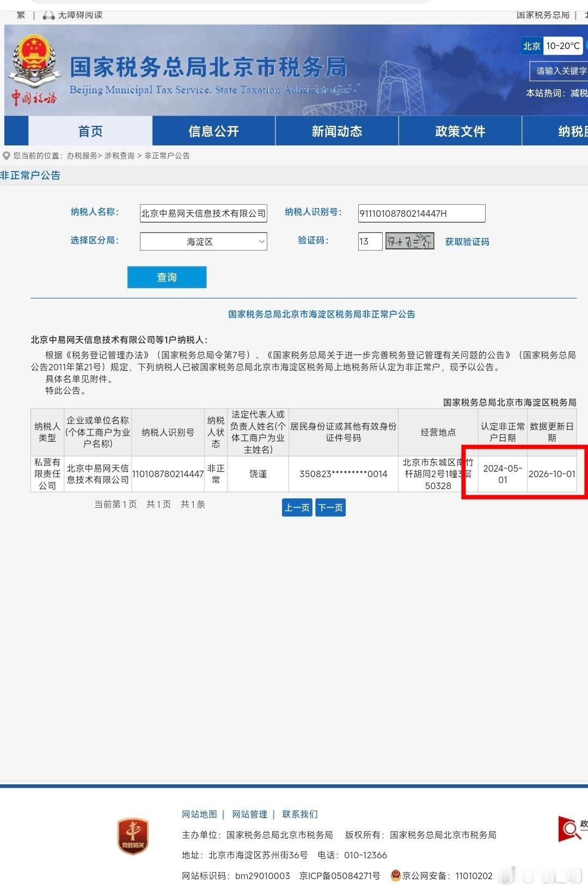Expand the 海淀区 district dropdown
The image size is (588, 890).
204,241
